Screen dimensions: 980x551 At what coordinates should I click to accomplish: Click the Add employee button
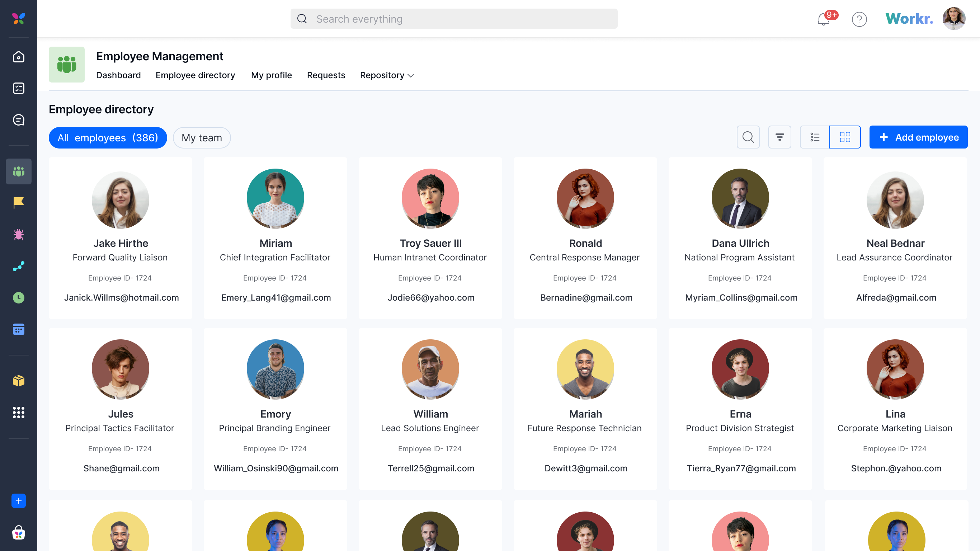918,137
